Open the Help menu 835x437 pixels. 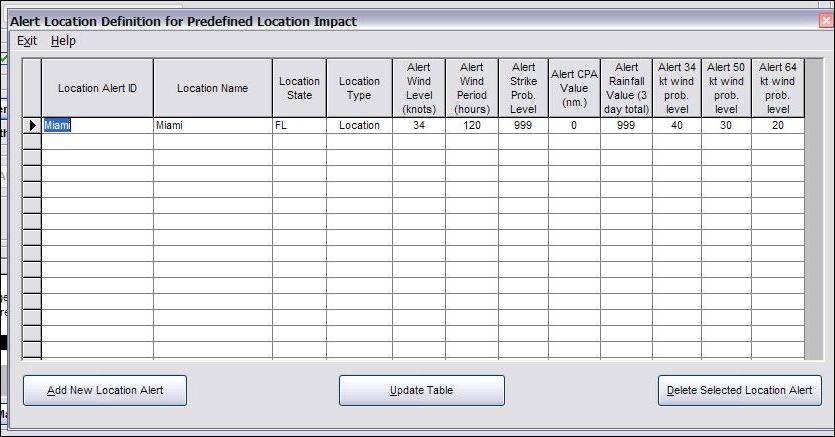click(x=63, y=41)
